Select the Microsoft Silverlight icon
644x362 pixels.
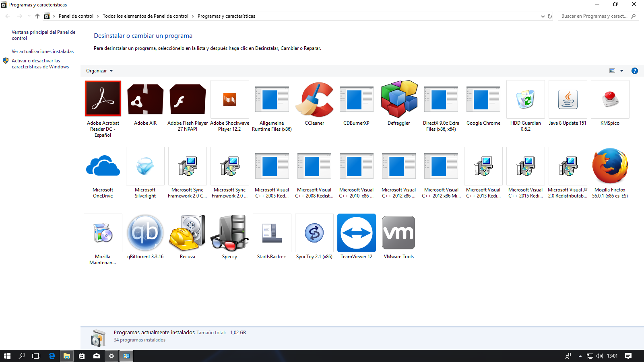coord(145,166)
